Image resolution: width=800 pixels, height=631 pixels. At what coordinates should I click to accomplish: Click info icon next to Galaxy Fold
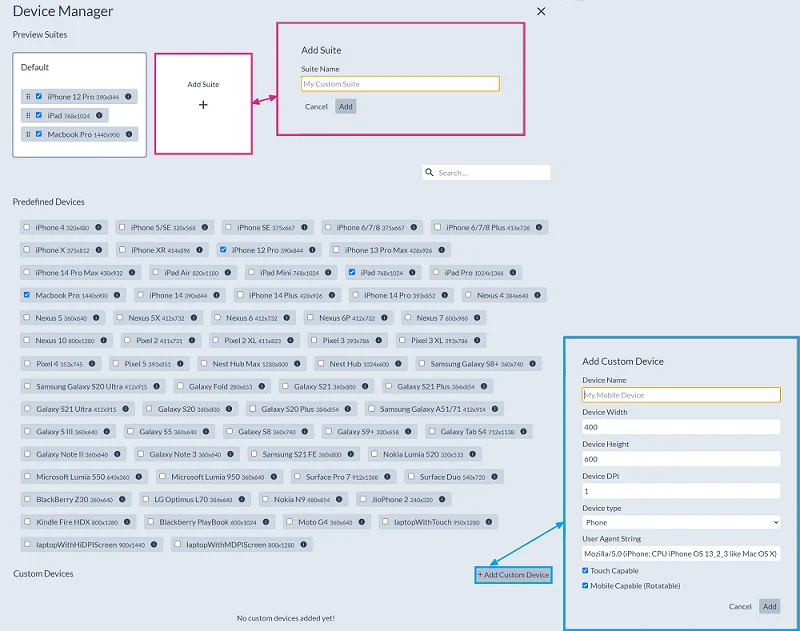click(x=262, y=386)
